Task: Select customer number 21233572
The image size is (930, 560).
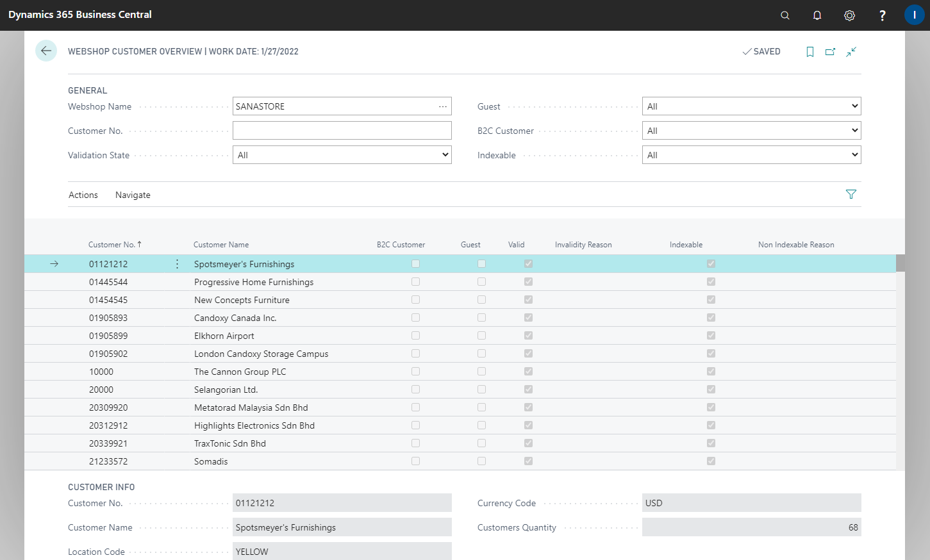Action: pos(108,461)
